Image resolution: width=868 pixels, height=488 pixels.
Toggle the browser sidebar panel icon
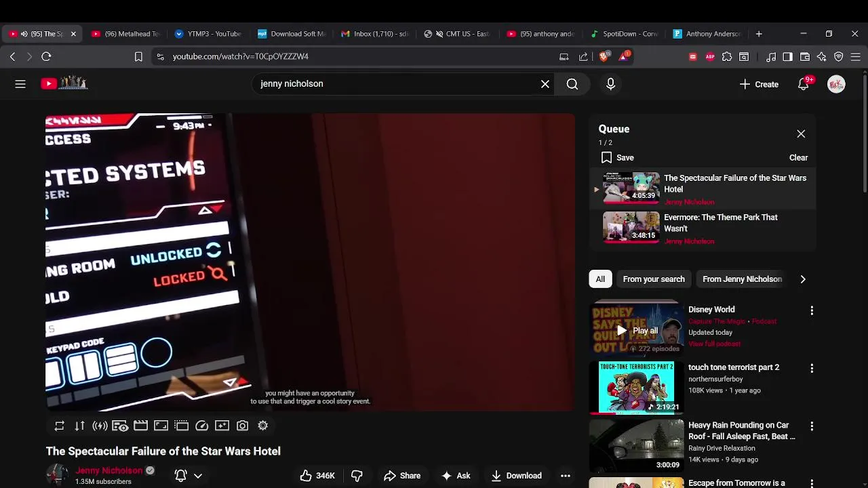[787, 57]
